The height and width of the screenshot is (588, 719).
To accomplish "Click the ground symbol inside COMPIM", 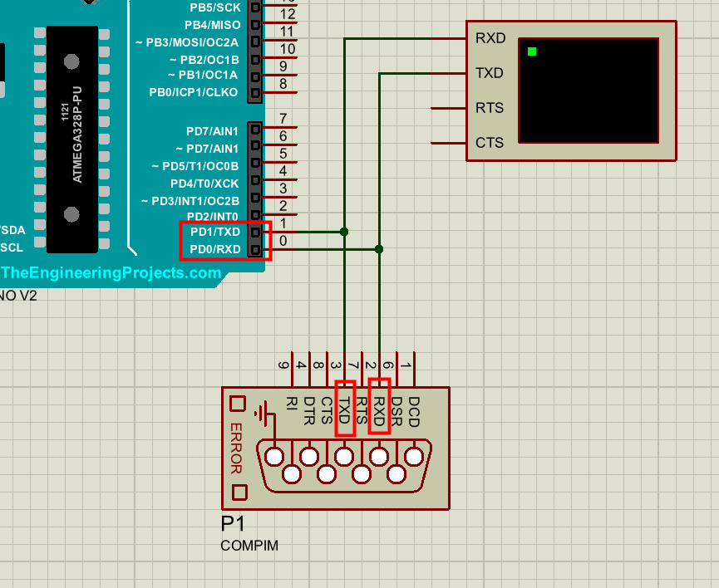I will [264, 413].
